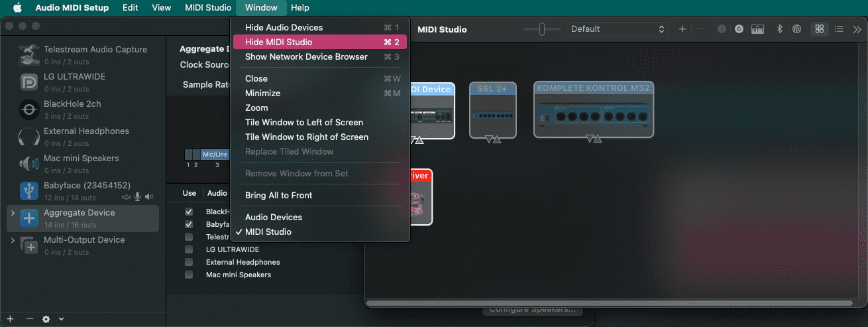This screenshot has height=327, width=868.
Task: Open the Help menu
Action: [300, 8]
